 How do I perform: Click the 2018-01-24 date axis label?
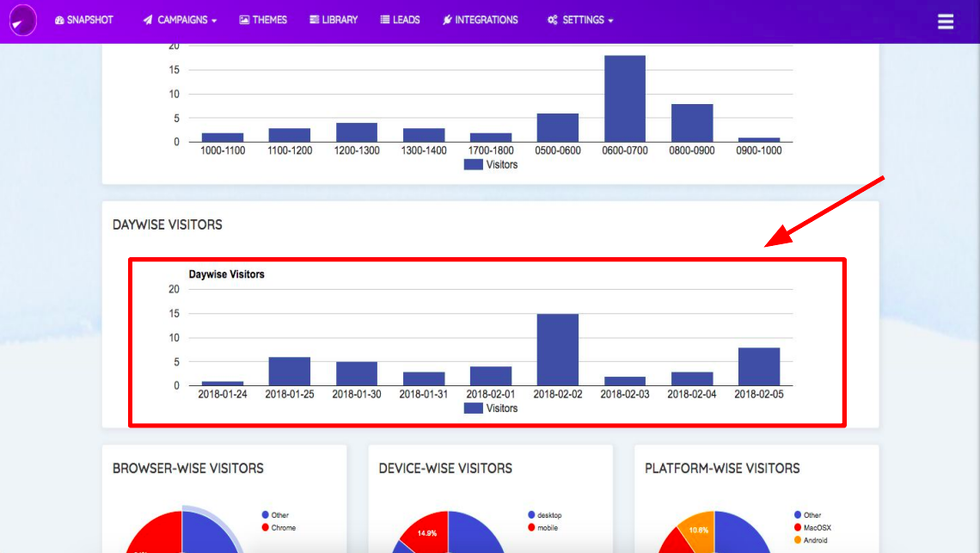[x=223, y=394]
